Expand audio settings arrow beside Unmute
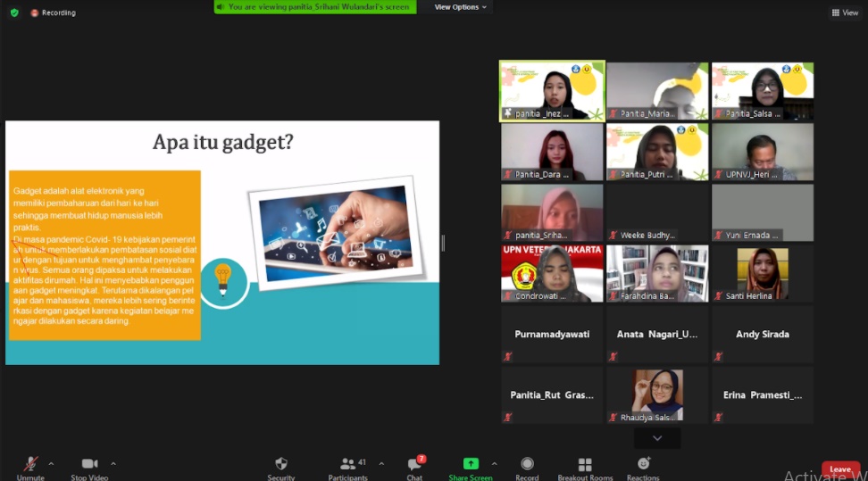Screen dimensions: 868x481 click(x=51, y=463)
